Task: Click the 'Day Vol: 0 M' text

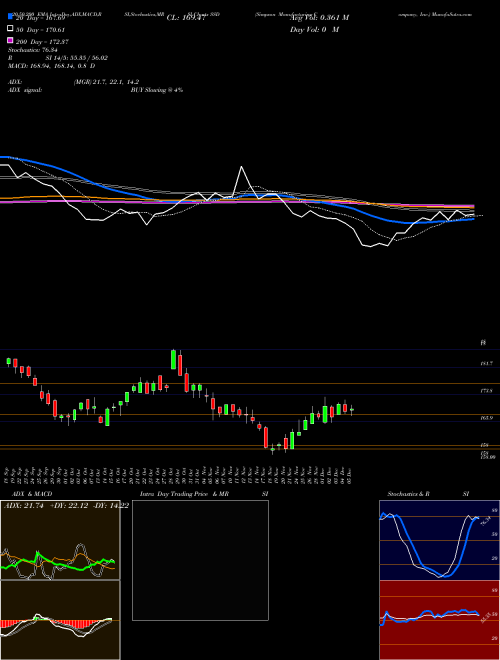Action: point(314,30)
